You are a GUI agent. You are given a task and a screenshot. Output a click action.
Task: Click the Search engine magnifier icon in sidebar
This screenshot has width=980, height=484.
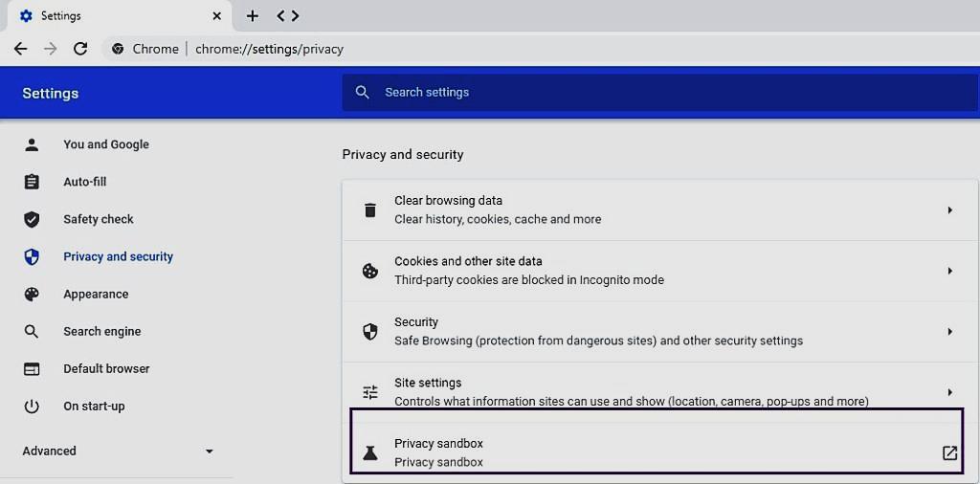click(32, 332)
